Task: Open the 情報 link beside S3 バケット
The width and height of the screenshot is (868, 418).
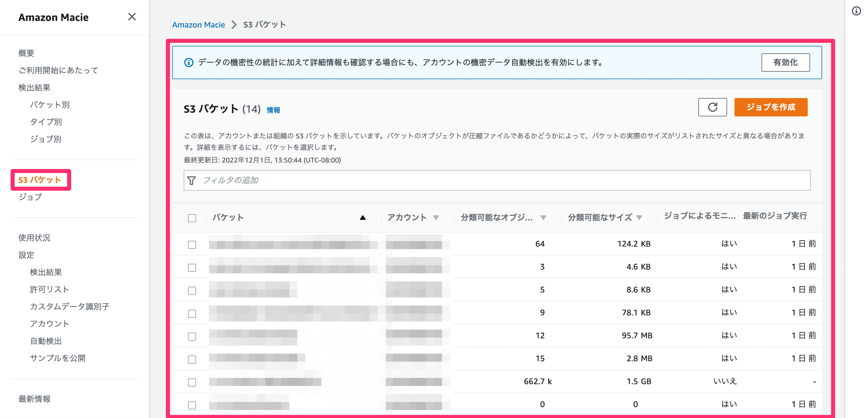Action: [273, 110]
